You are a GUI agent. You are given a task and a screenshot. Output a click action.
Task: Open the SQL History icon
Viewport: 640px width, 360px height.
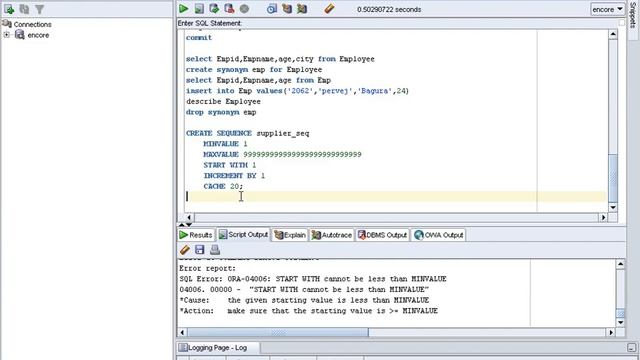[x=272, y=9]
